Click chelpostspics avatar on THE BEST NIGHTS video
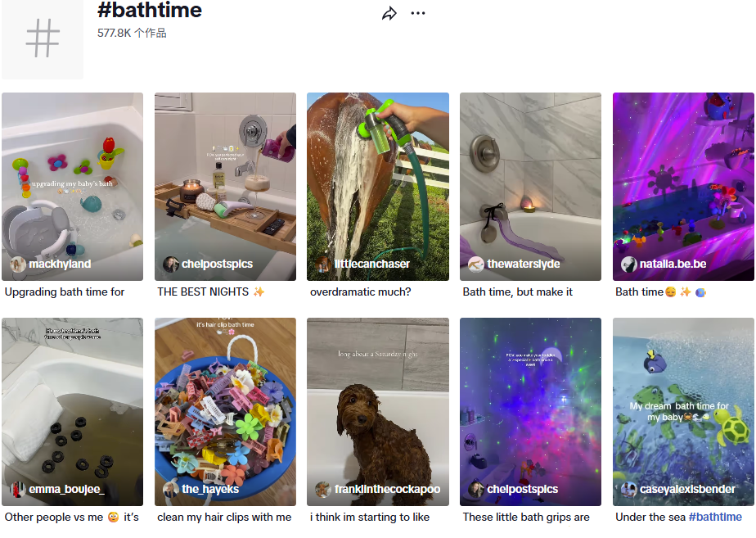 click(171, 264)
